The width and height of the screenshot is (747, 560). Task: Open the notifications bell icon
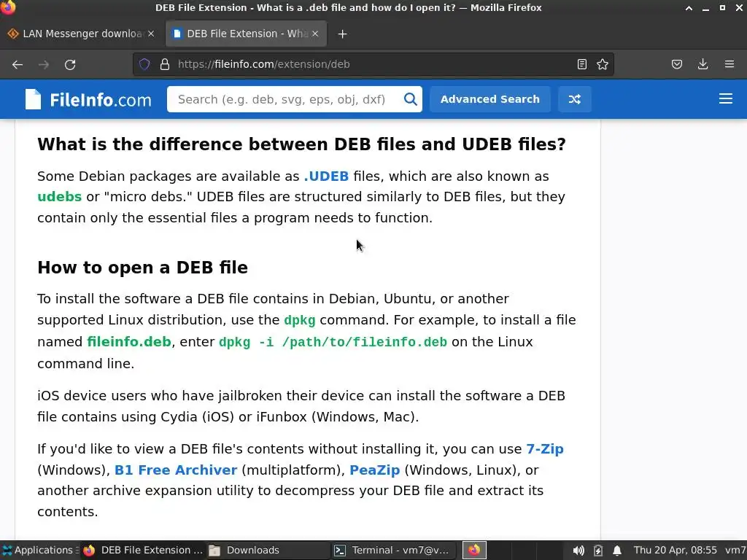[617, 551]
